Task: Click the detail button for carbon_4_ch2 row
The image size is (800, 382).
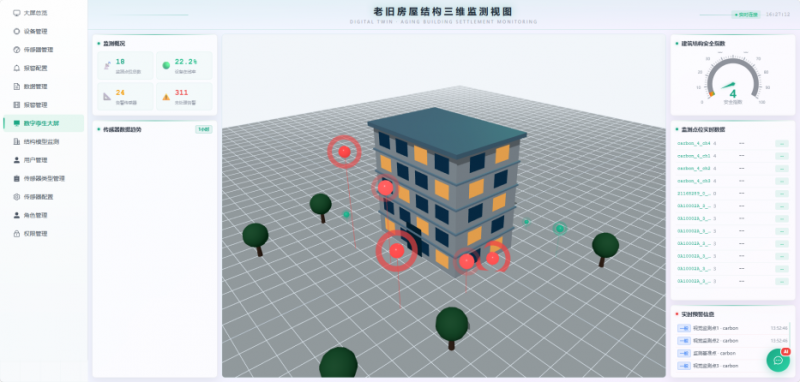Action: click(782, 168)
